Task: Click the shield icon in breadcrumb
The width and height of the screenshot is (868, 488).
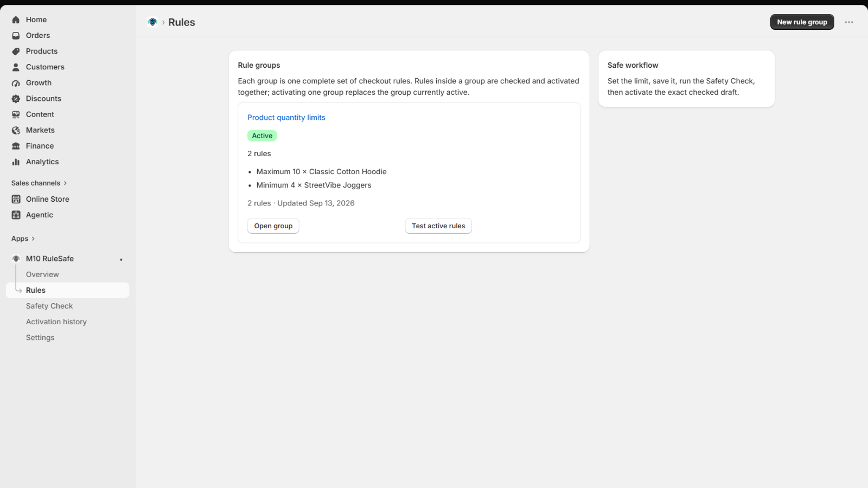Action: click(x=152, y=22)
